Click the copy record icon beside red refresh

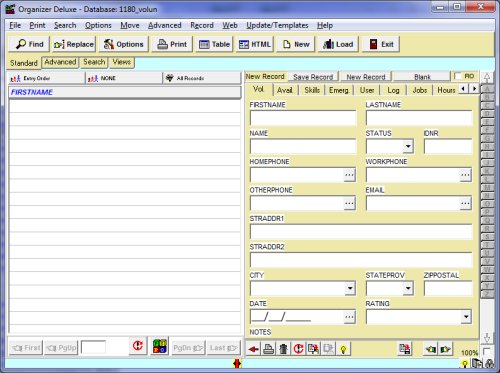[x=313, y=349]
